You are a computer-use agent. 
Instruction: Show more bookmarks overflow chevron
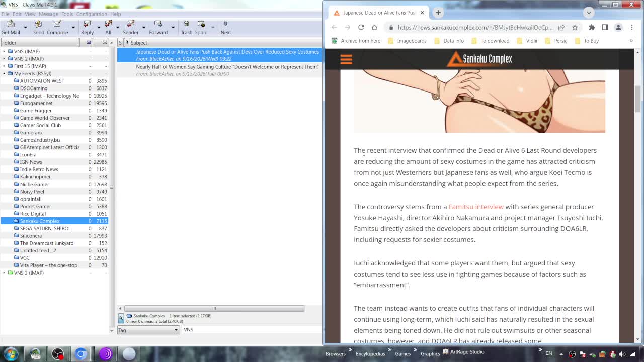tap(631, 41)
